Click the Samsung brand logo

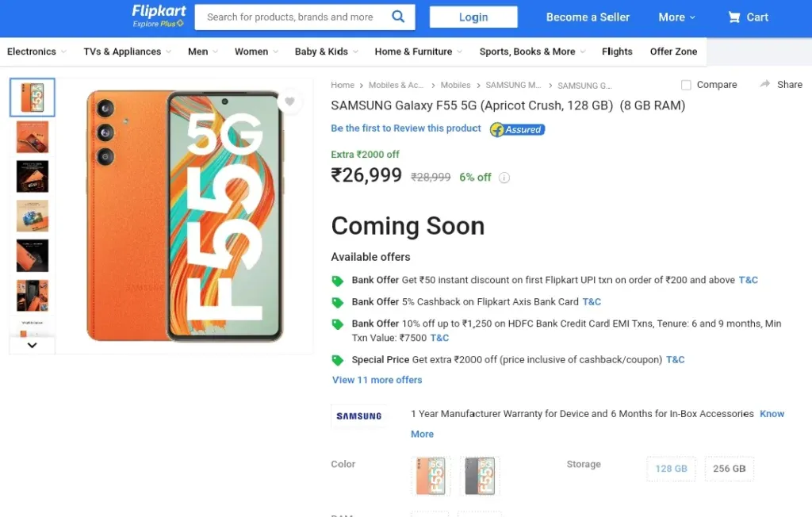[359, 416]
